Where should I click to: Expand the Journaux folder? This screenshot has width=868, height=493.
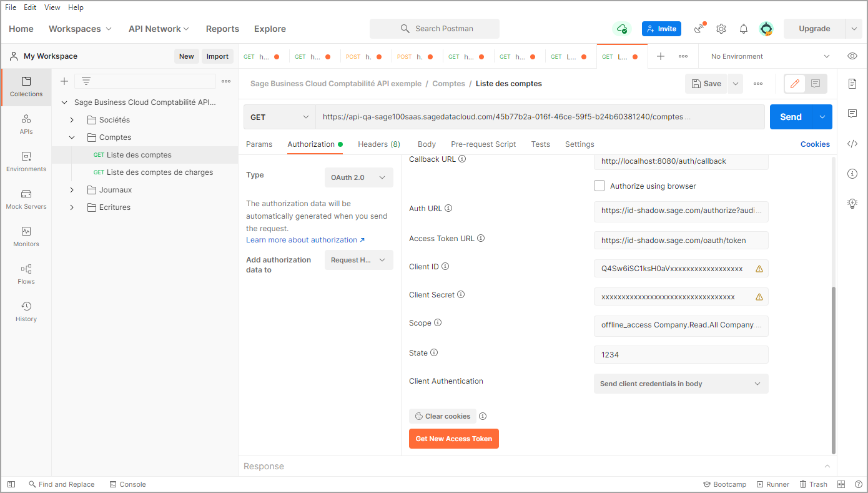point(72,190)
